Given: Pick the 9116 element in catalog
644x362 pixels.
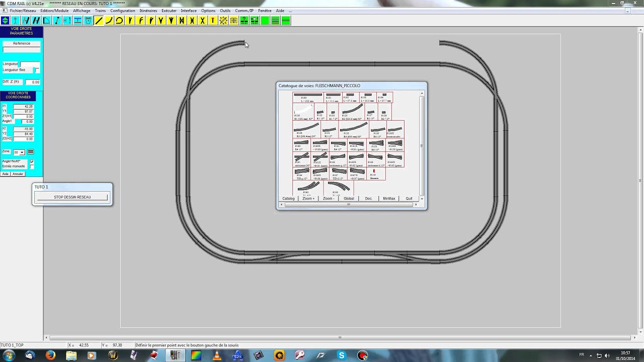Looking at the screenshot, I should coord(376,173).
